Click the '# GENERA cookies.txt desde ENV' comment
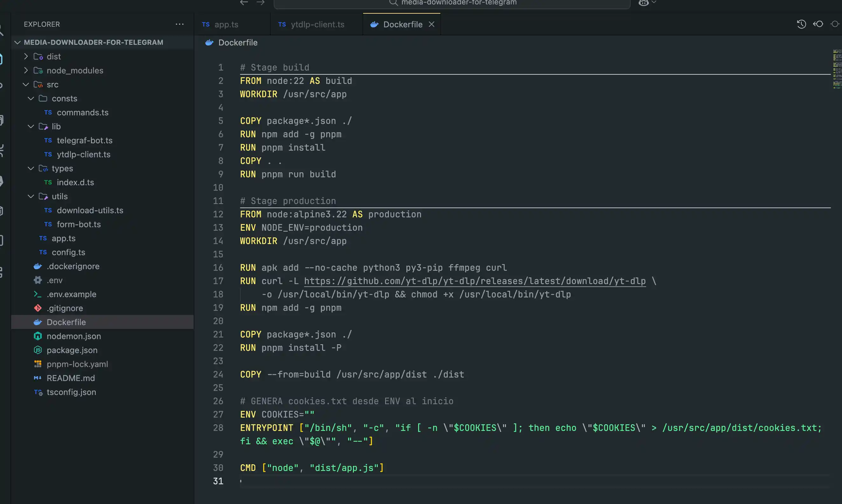842x504 pixels. (x=347, y=401)
